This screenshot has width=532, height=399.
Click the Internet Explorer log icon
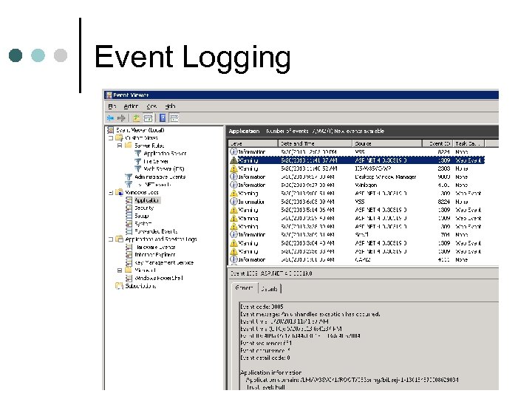pos(129,254)
